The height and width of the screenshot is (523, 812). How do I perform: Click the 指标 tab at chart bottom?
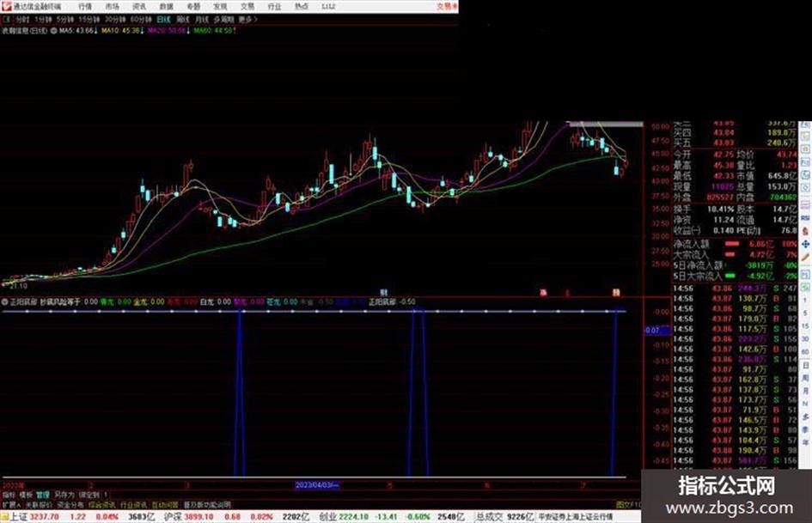click(9, 495)
